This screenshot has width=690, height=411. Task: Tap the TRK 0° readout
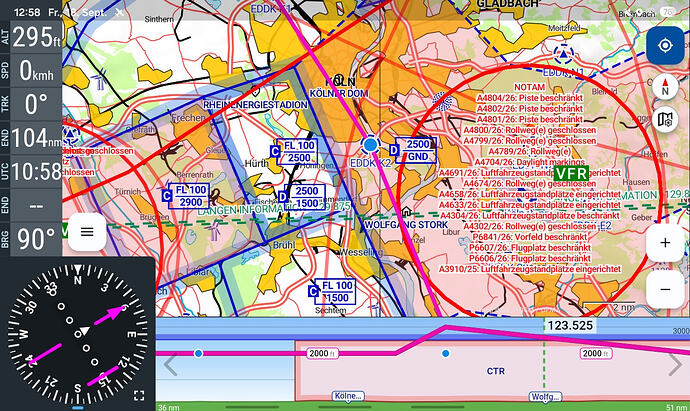tap(31, 104)
